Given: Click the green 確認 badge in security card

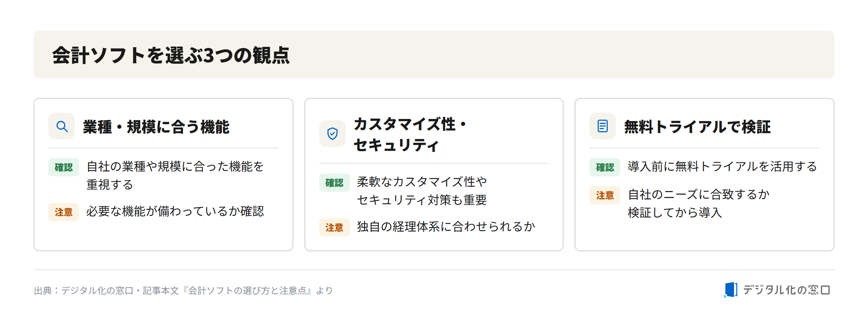Looking at the screenshot, I should point(334,183).
